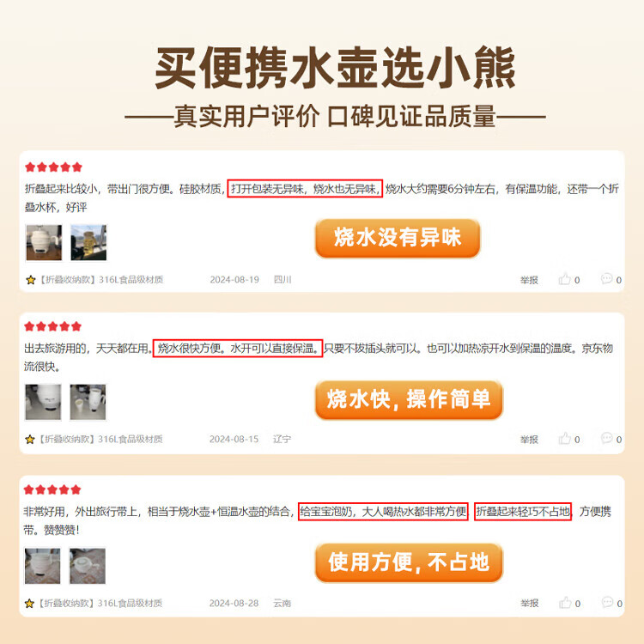Image resolution: width=644 pixels, height=644 pixels.
Task: View the second photo of the 云南 review
Action: [x=88, y=566]
